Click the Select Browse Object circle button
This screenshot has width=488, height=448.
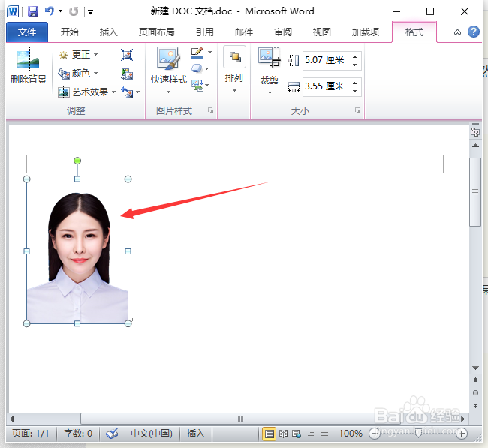tap(475, 393)
